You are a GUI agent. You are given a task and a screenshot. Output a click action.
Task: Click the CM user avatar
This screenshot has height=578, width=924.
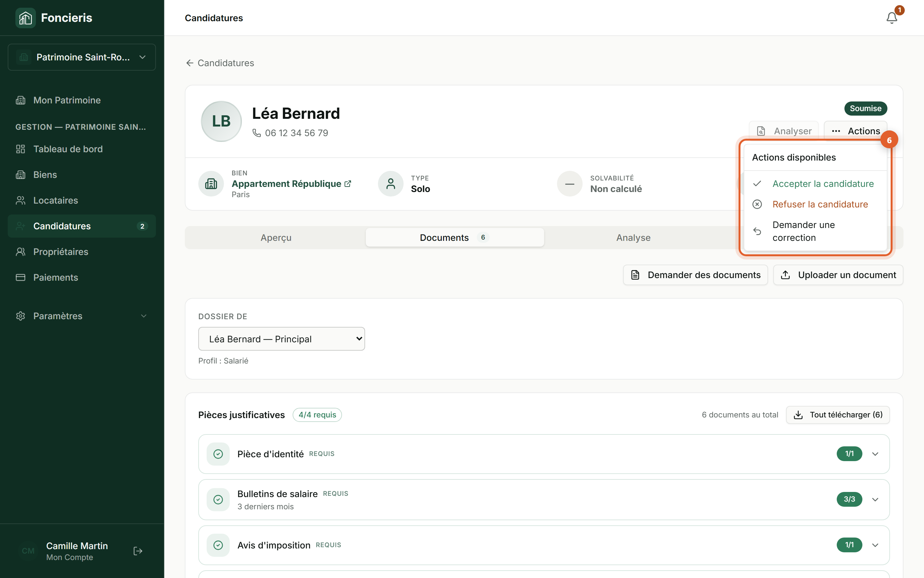pos(28,551)
